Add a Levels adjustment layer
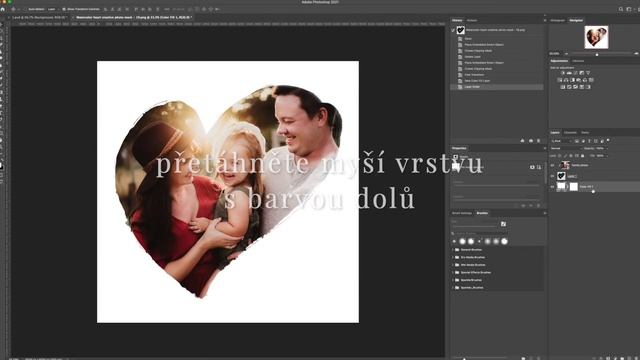The width and height of the screenshot is (640, 360). (x=569, y=73)
